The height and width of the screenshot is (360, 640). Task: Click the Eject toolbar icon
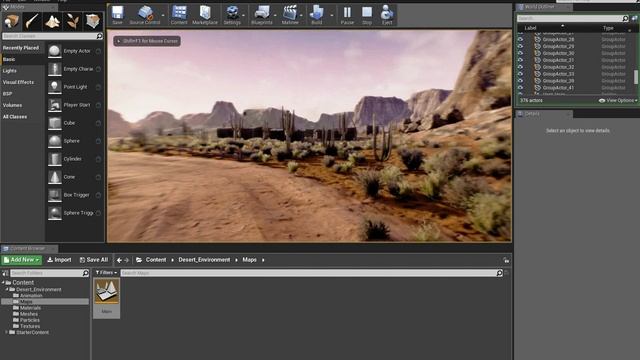point(387,15)
